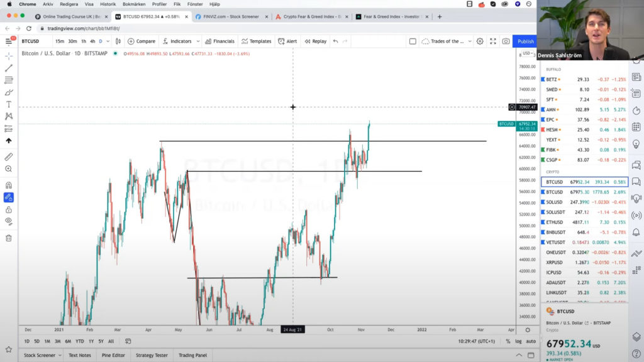The width and height of the screenshot is (644, 362).
Task: Activate the zoom-in tool
Action: (x=9, y=169)
